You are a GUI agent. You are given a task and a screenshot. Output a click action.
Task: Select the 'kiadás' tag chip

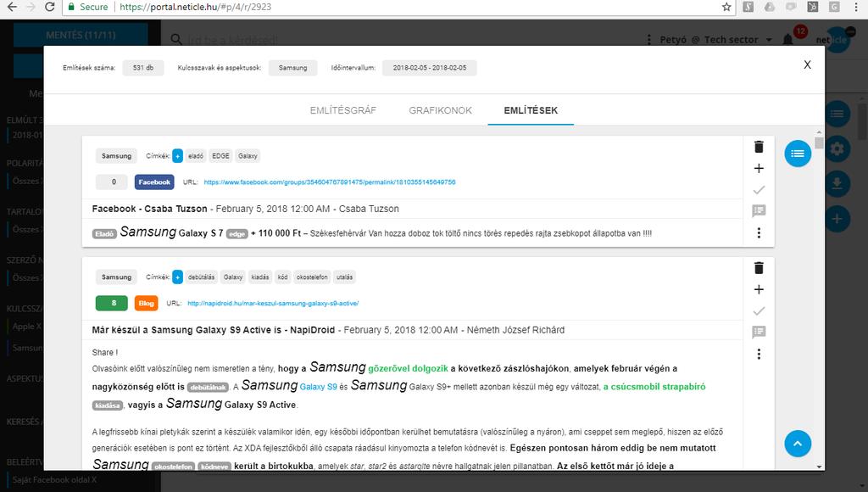(x=259, y=277)
